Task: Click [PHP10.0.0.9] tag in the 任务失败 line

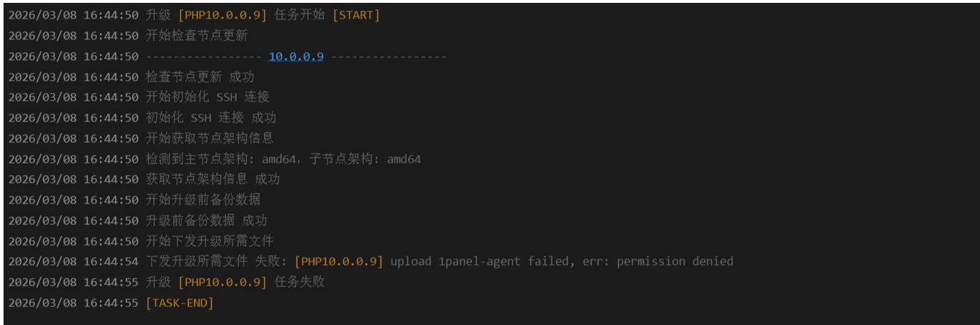Action: coord(223,282)
